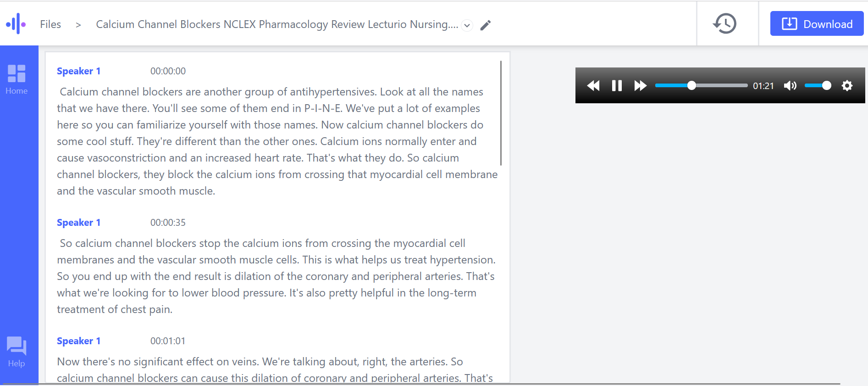This screenshot has width=868, height=386.
Task: Click the Download button
Action: (817, 24)
